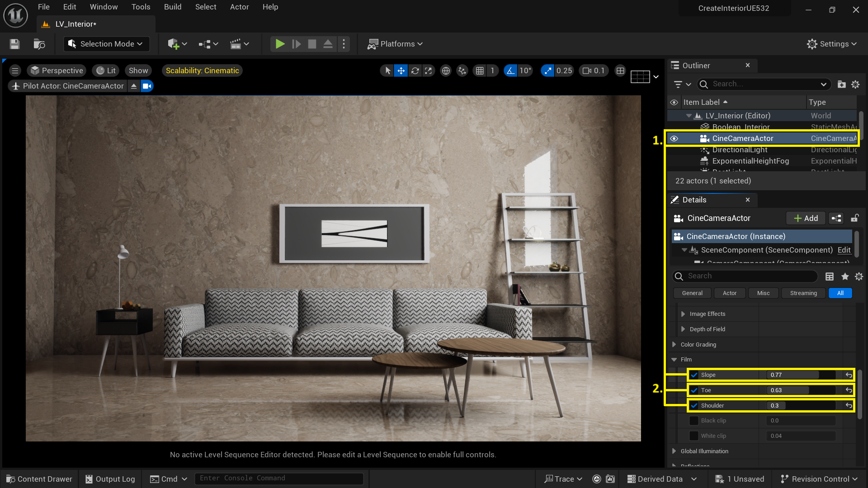Disable the Shoulder checkbox
Image resolution: width=868 pixels, height=488 pixels.
click(694, 405)
